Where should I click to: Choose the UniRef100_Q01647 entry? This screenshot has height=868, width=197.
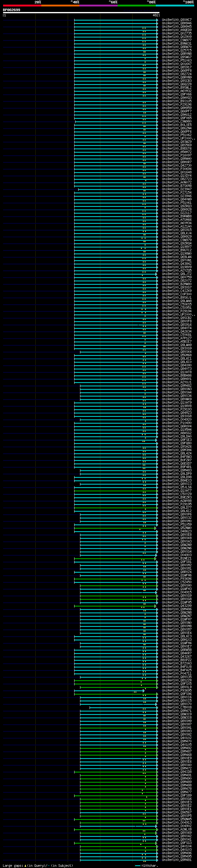177,64
